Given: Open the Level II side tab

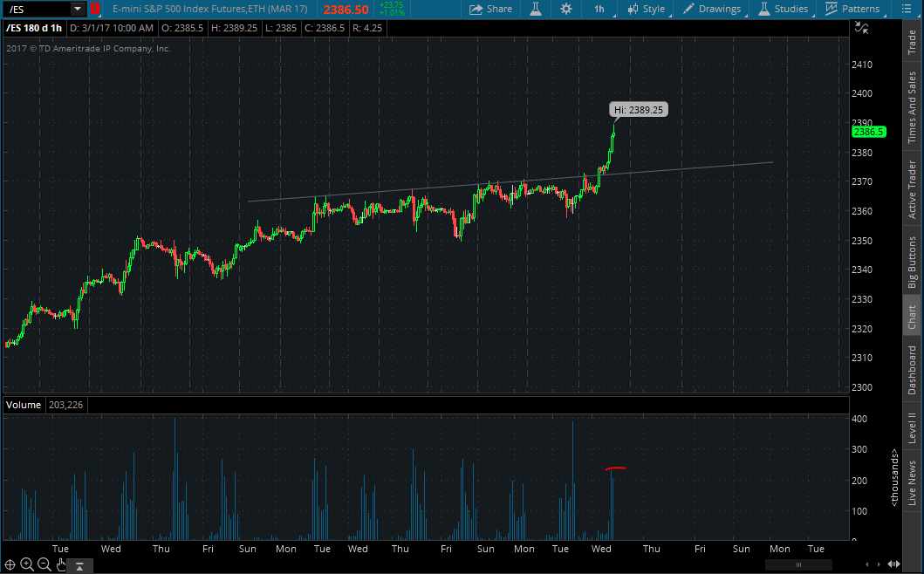Looking at the screenshot, I should [x=912, y=427].
